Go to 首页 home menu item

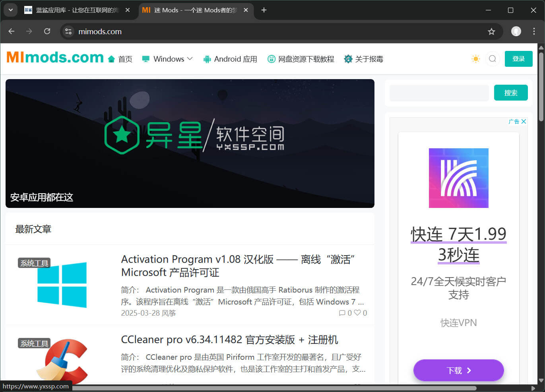(x=120, y=59)
